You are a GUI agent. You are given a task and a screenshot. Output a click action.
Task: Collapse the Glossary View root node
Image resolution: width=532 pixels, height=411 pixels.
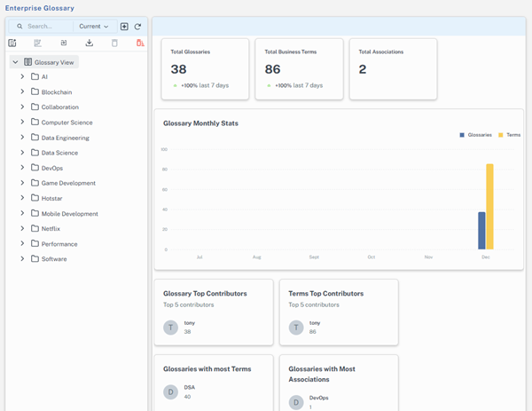click(16, 62)
